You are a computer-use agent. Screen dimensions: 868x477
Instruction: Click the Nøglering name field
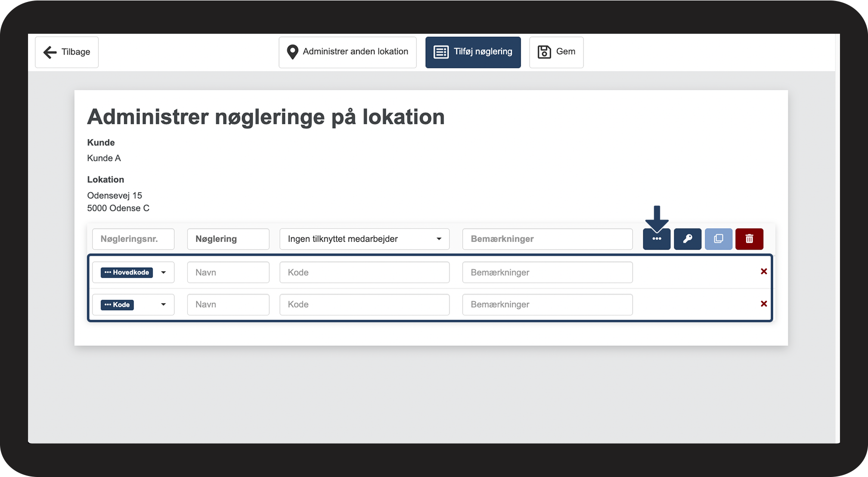point(228,239)
